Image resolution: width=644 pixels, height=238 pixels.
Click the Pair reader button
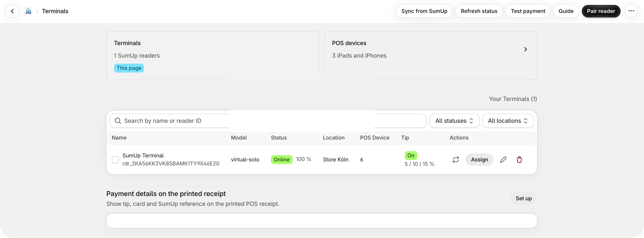click(601, 11)
